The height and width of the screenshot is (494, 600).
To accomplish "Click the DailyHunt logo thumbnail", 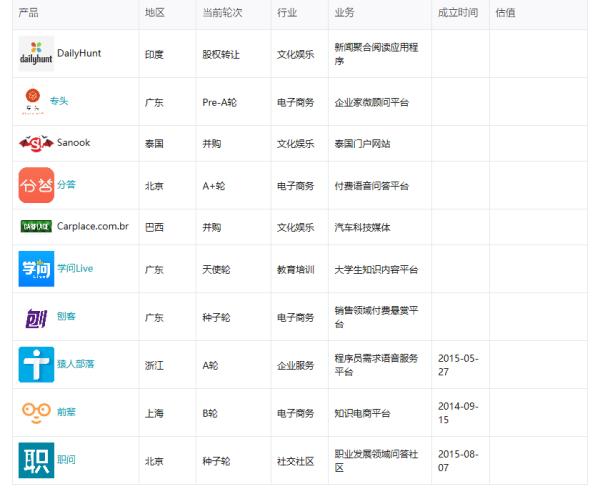I will (36, 54).
